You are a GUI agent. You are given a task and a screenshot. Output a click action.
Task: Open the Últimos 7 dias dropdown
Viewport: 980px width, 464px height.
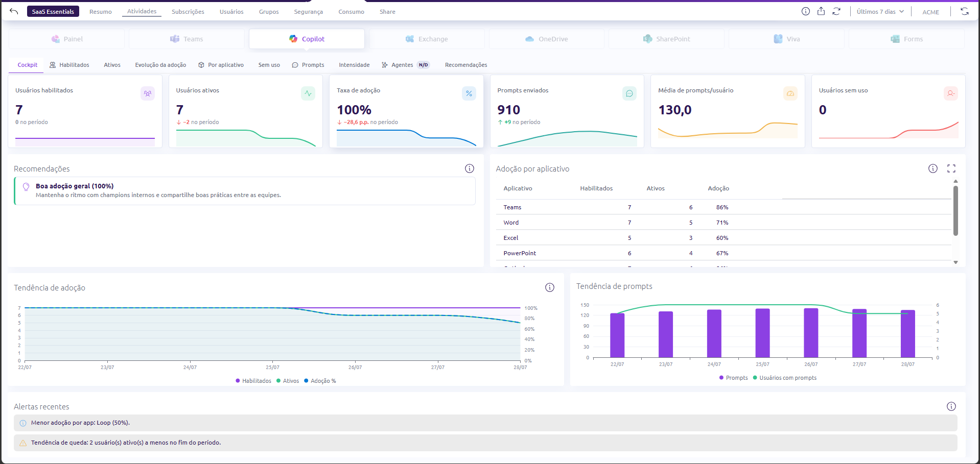point(880,11)
